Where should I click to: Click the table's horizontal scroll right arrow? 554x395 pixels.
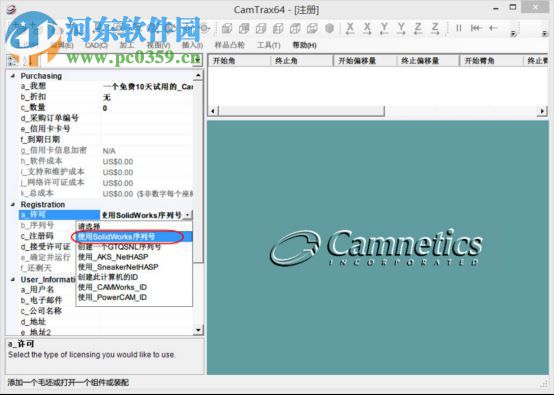point(542,111)
